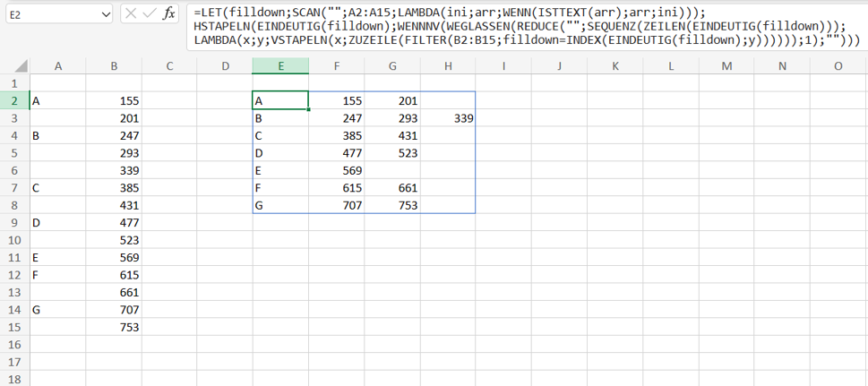Click cell G7 with value 661
The image size is (868, 386).
click(392, 188)
